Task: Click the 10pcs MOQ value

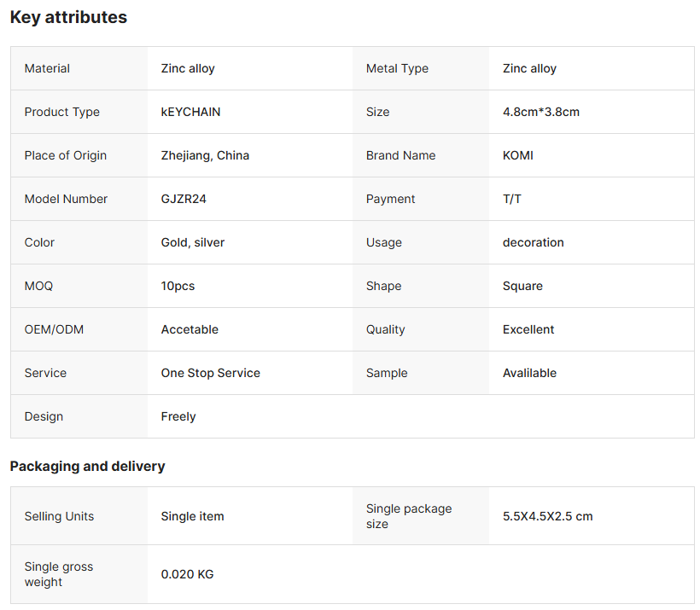Action: 178,286
